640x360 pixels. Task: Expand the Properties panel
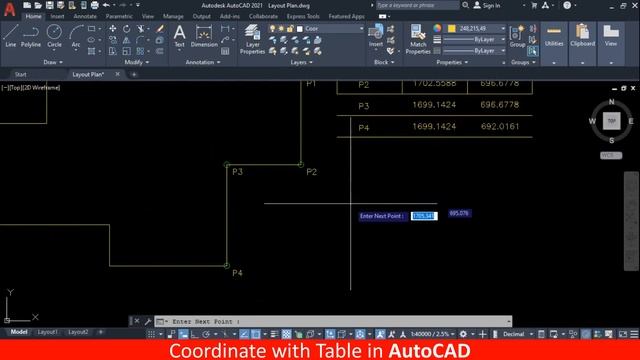(x=452, y=62)
